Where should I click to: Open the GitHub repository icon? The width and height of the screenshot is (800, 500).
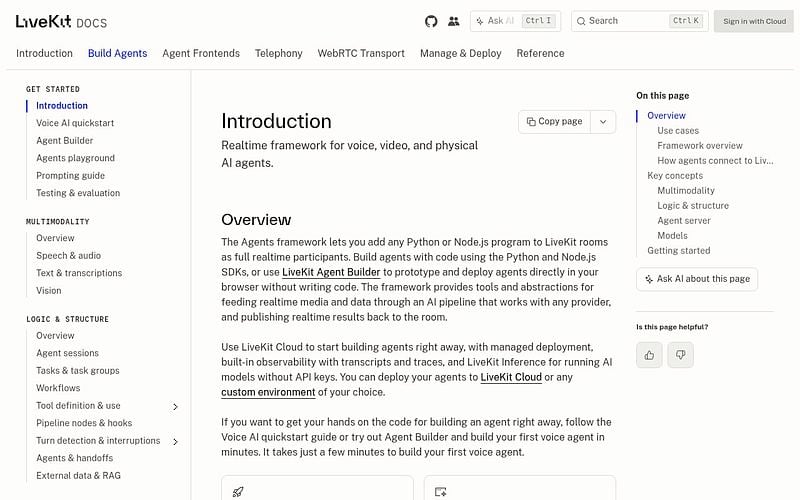pos(431,21)
